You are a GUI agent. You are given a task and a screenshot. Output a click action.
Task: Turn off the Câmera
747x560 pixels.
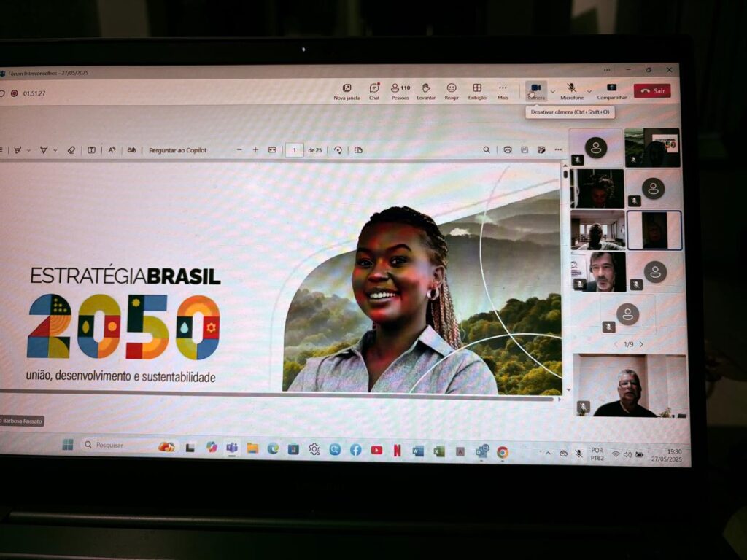(x=536, y=91)
